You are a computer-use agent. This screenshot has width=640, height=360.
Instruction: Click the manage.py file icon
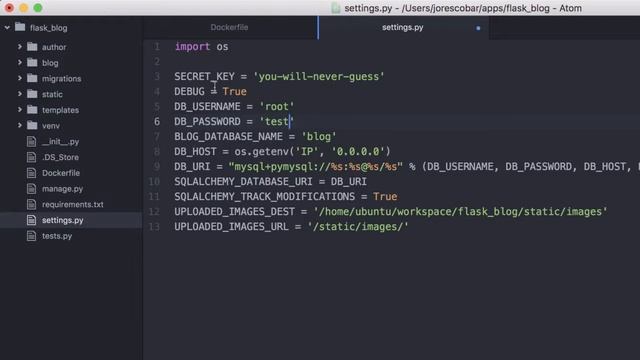point(31,188)
